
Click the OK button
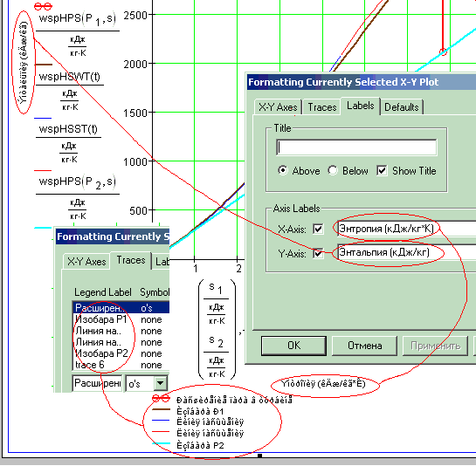point(293,346)
